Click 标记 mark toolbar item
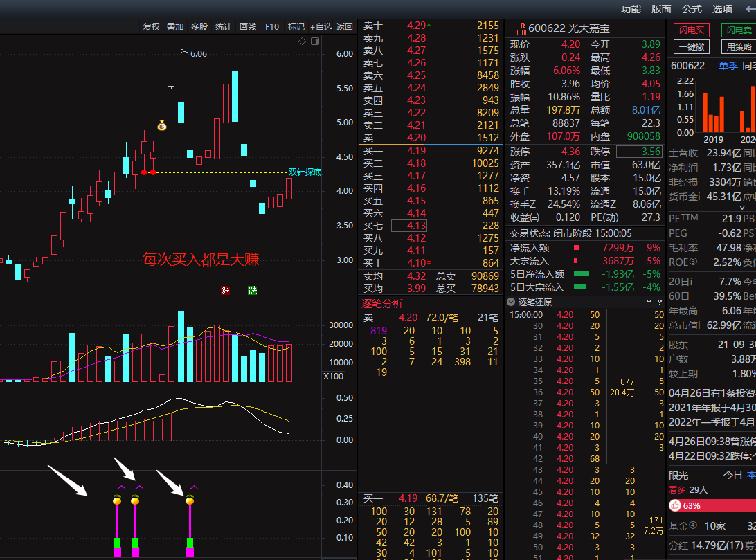 tap(296, 26)
